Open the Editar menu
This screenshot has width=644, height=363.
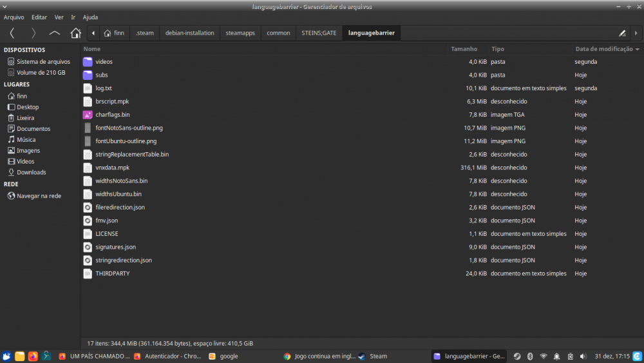point(39,17)
